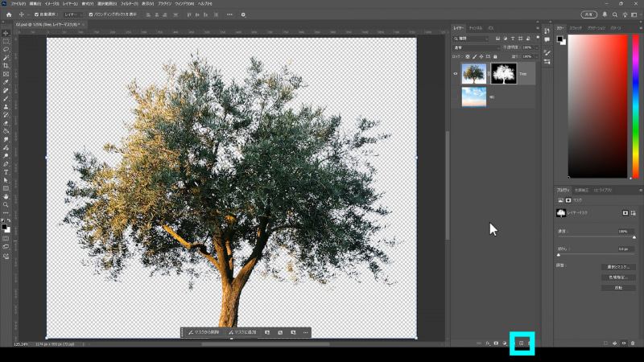Select the Hand tool
Image resolution: width=644 pixels, height=362 pixels.
click(x=6, y=196)
